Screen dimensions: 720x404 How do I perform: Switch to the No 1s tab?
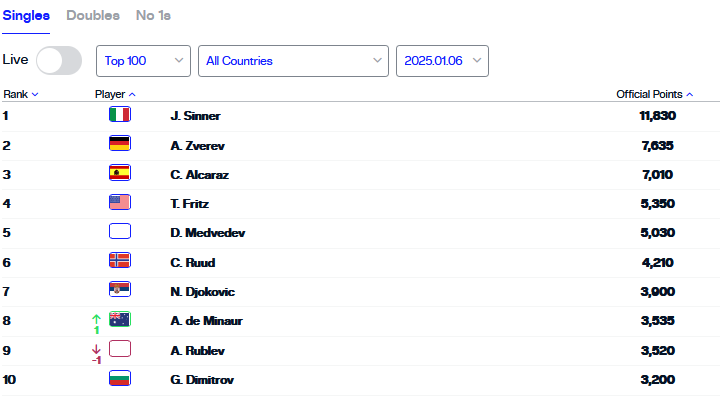(153, 16)
